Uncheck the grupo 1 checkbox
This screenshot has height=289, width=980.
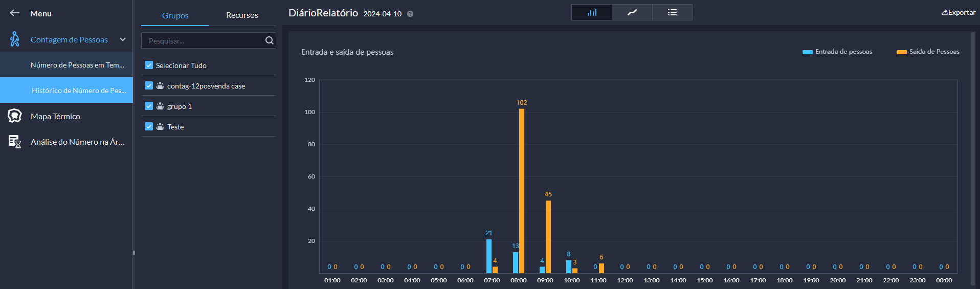click(149, 106)
